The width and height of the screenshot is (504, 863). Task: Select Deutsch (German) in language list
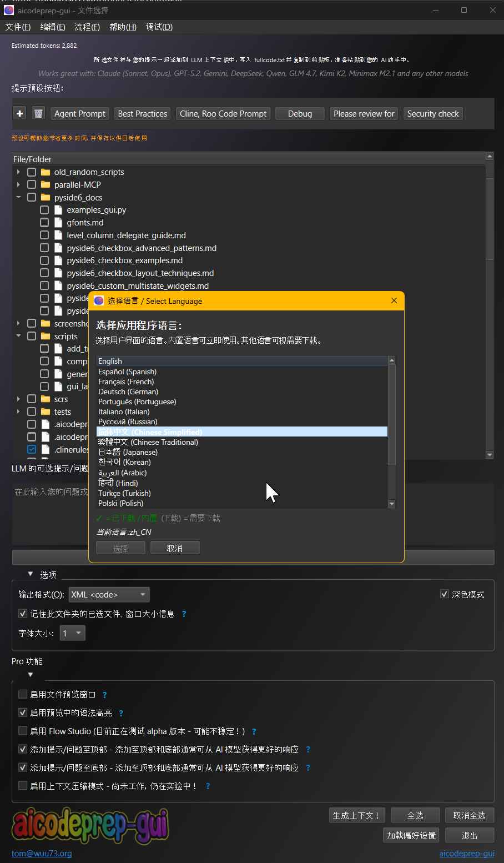pyautogui.click(x=242, y=392)
